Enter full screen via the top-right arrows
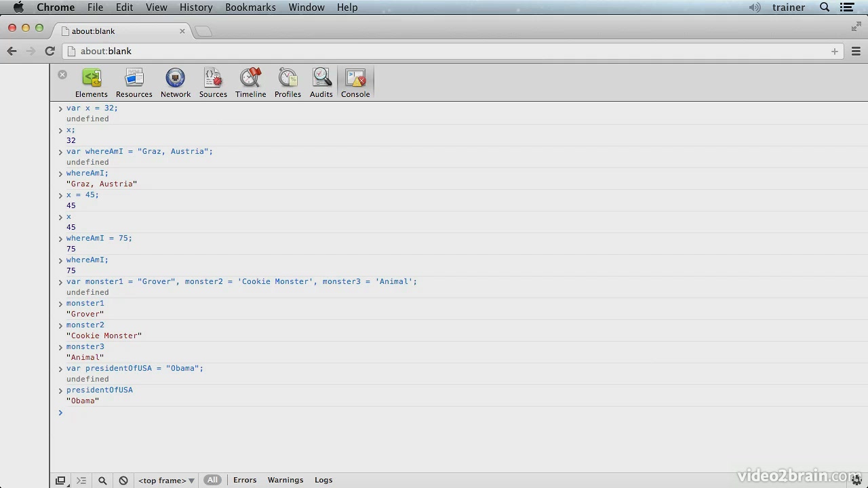The height and width of the screenshot is (488, 868). pyautogui.click(x=856, y=27)
